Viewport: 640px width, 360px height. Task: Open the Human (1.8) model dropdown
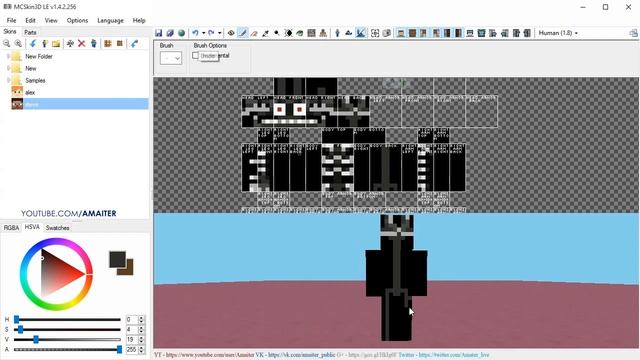point(558,33)
